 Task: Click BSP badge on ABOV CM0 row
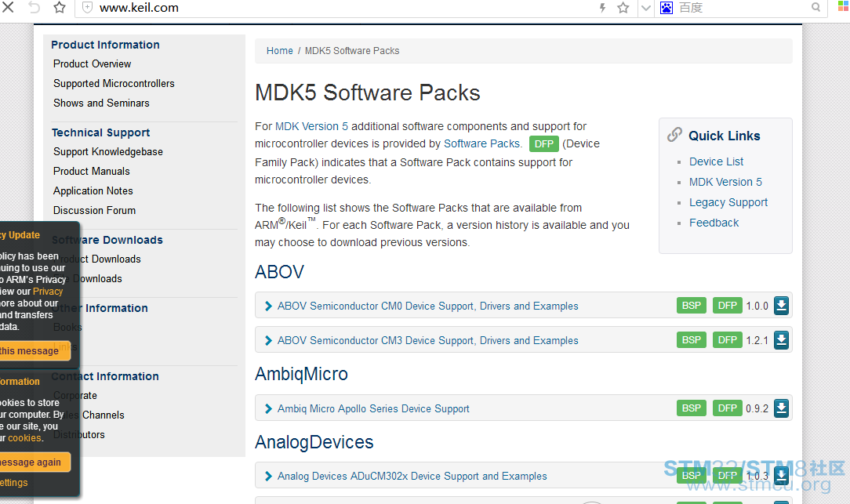coord(691,306)
